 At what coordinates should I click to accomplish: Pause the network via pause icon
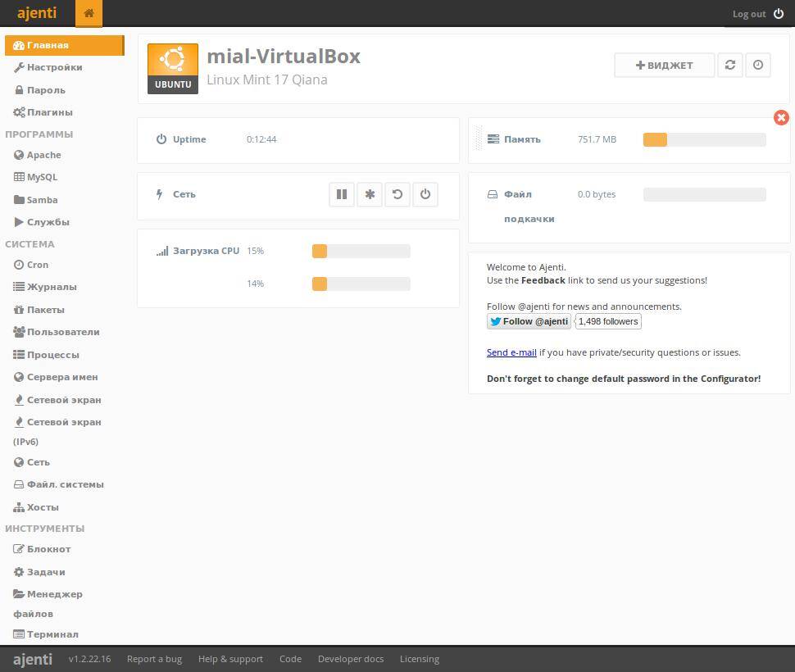click(342, 194)
